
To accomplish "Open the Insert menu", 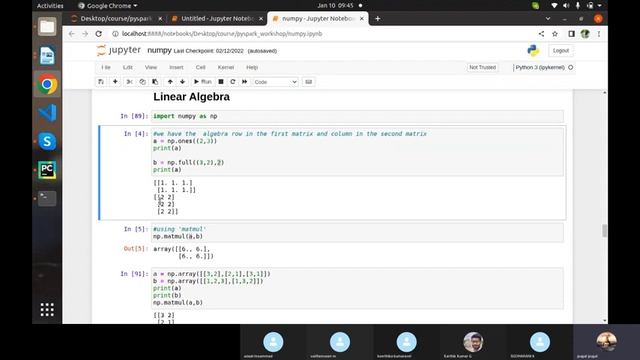I will 176,67.
